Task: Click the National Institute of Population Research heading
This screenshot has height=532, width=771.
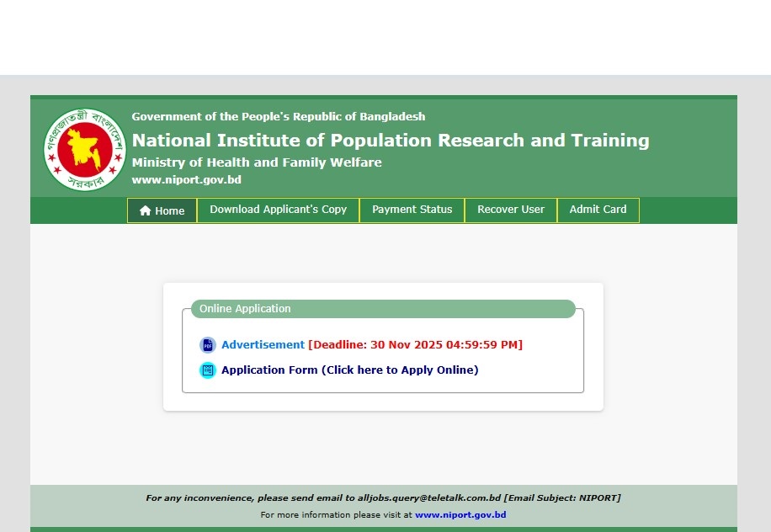Action: [390, 141]
